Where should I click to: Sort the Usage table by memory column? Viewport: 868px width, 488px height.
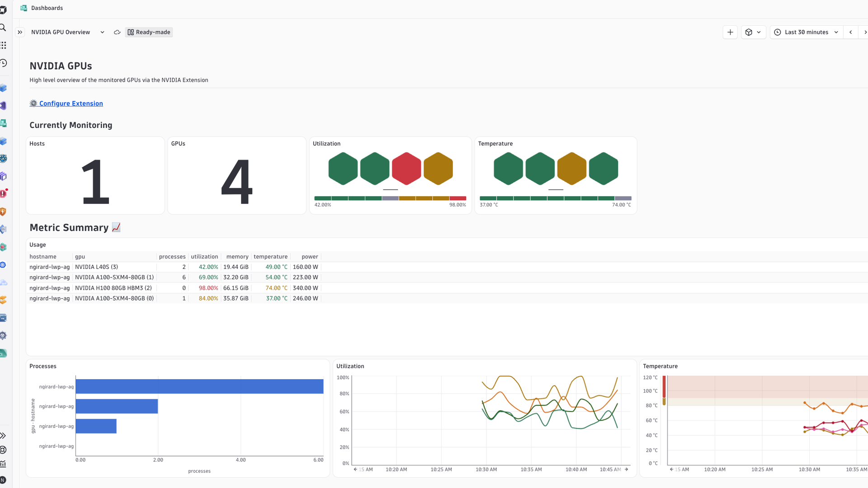click(x=237, y=257)
